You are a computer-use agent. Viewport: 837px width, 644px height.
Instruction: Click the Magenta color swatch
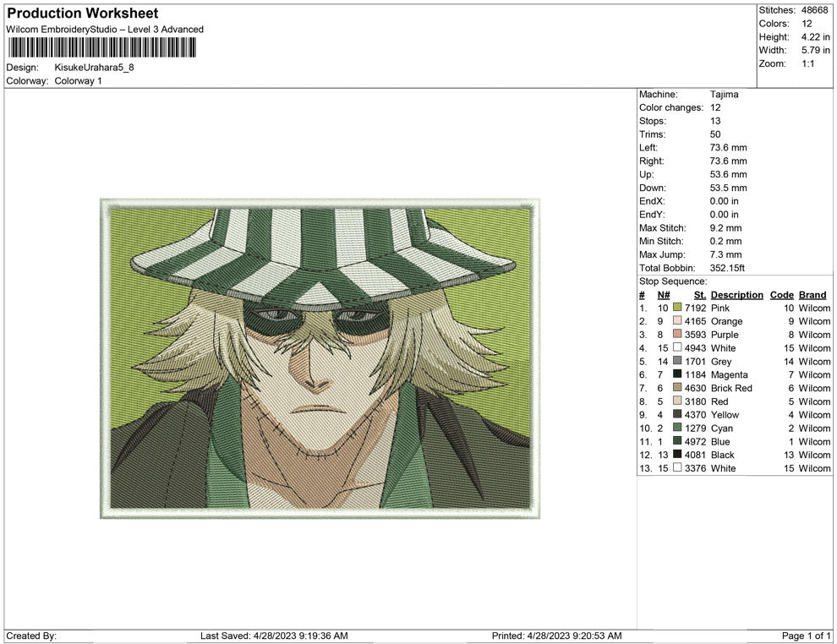pyautogui.click(x=676, y=374)
